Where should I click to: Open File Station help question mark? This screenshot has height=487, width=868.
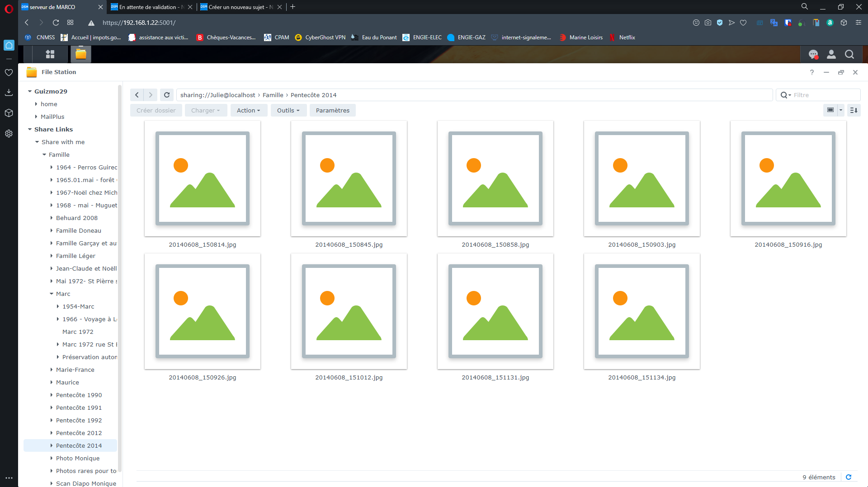click(x=811, y=72)
